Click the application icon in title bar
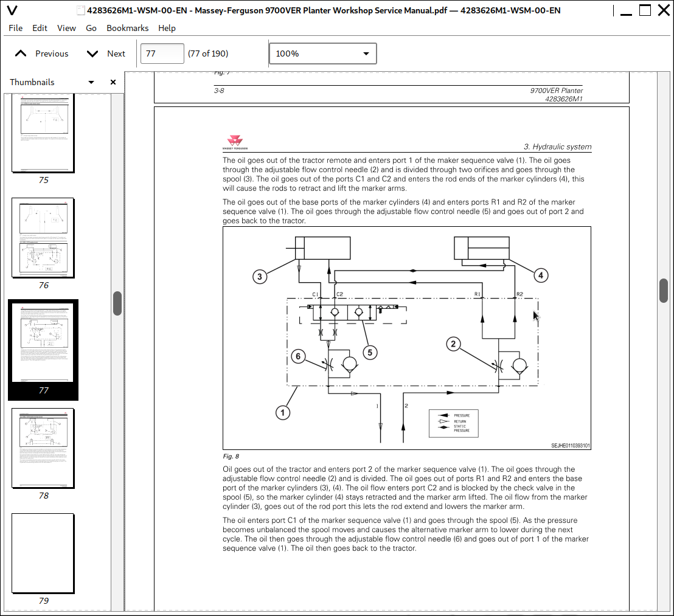The image size is (674, 616). tap(12, 10)
